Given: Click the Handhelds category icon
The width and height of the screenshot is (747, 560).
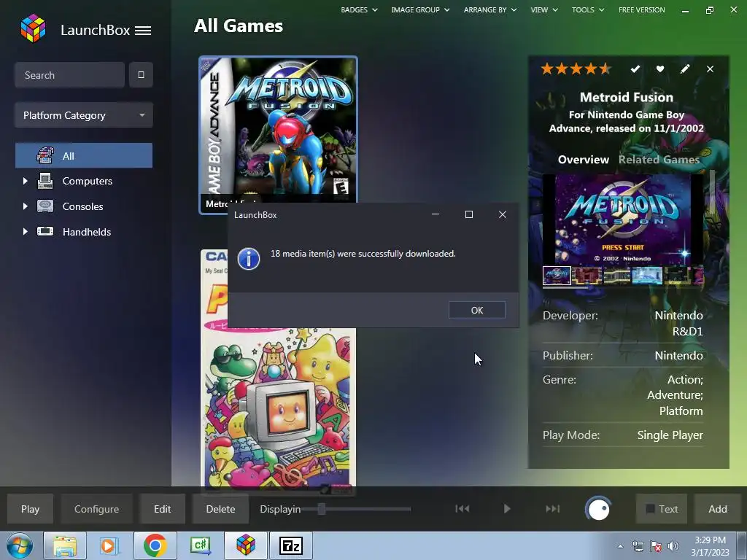Looking at the screenshot, I should click(45, 231).
